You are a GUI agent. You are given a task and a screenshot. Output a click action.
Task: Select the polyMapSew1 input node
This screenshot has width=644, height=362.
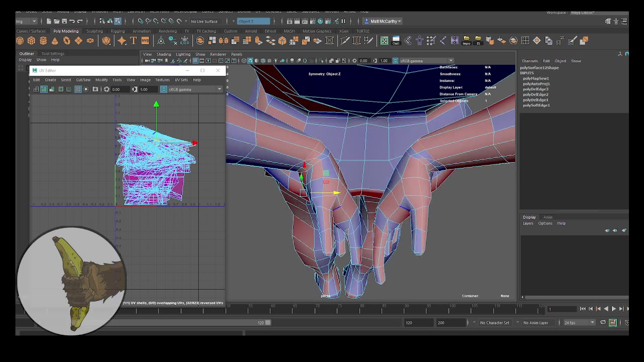(536, 78)
